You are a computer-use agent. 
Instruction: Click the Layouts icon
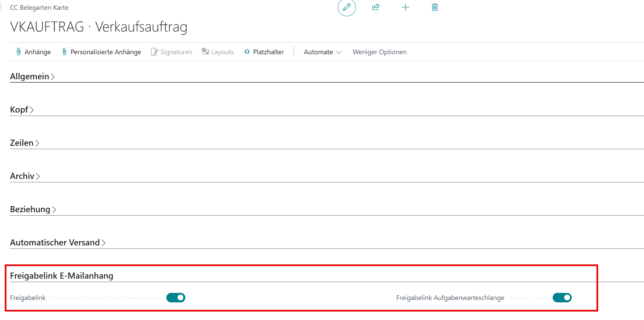click(205, 52)
